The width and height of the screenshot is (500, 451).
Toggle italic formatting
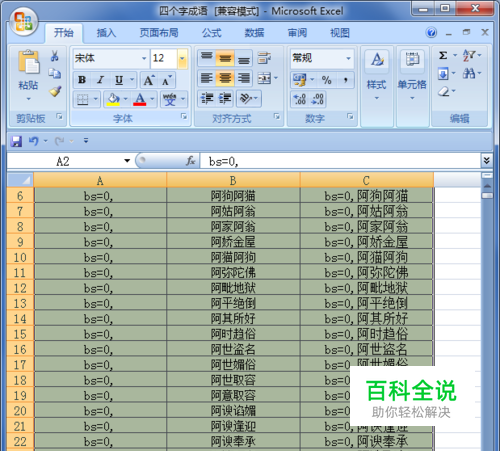100,80
